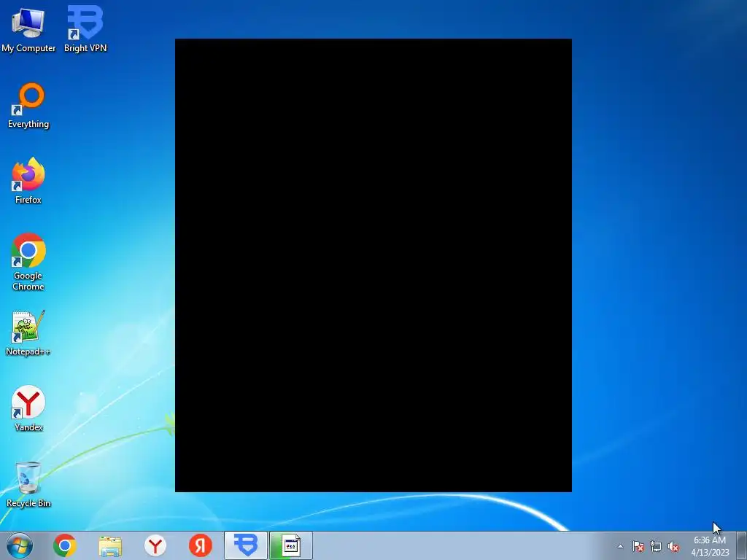The height and width of the screenshot is (560, 747).
Task: Open Windows Explorer from the taskbar
Action: (110, 545)
